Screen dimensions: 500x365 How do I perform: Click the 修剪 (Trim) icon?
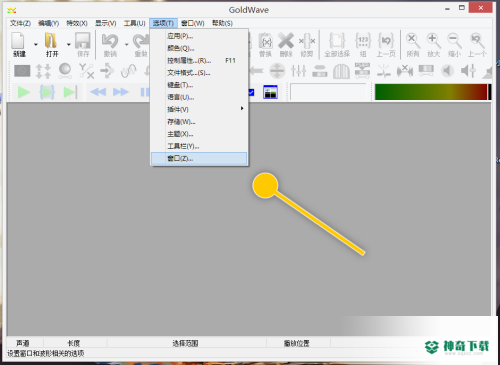click(307, 41)
